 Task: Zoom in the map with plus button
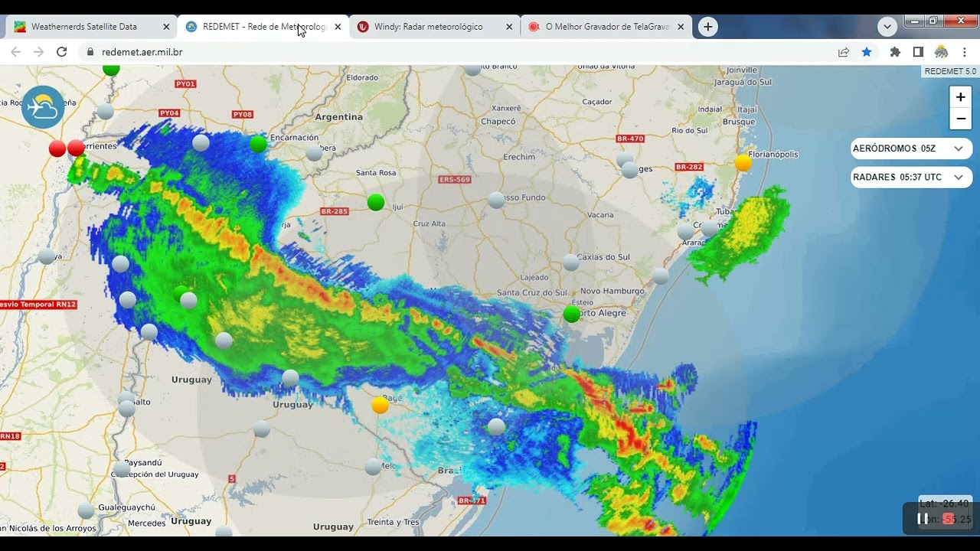(960, 97)
